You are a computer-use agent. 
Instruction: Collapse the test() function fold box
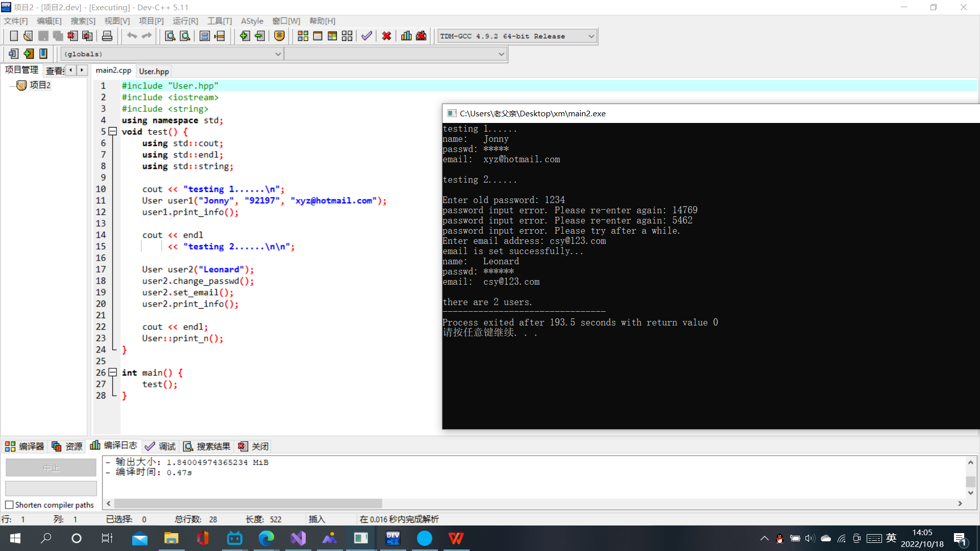point(113,132)
